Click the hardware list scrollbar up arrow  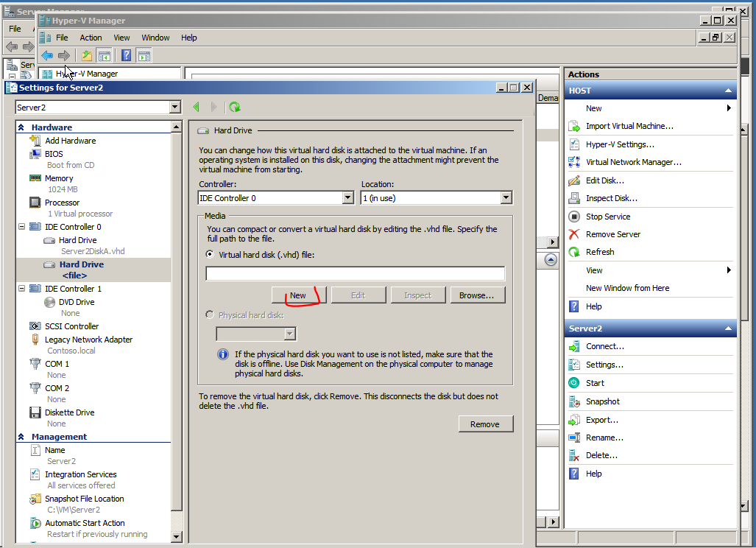click(x=177, y=127)
